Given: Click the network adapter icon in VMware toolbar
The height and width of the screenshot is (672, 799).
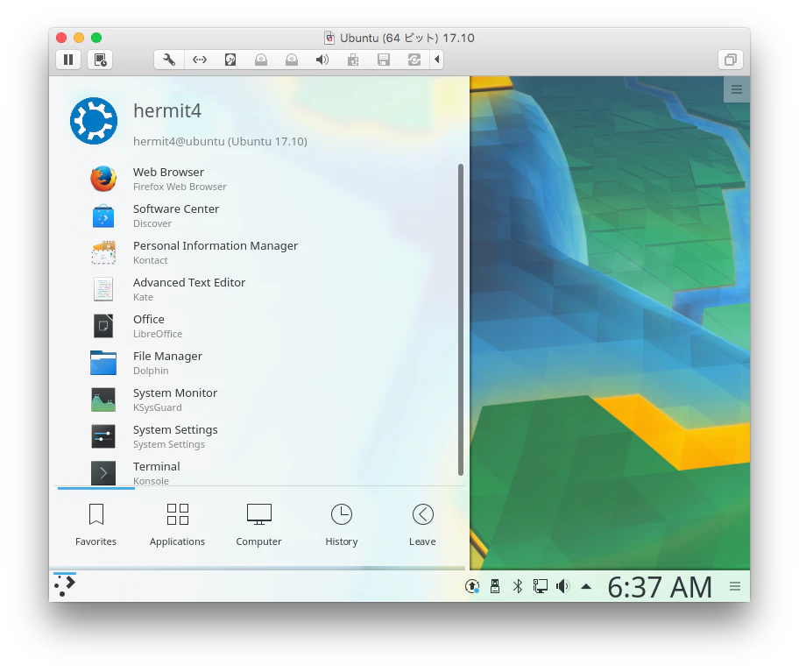Looking at the screenshot, I should (x=200, y=60).
